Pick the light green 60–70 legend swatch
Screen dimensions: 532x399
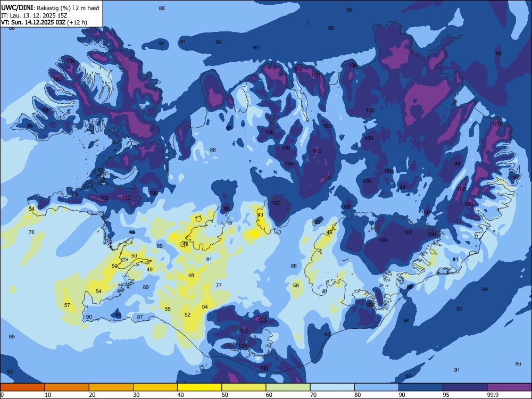[x=288, y=387]
